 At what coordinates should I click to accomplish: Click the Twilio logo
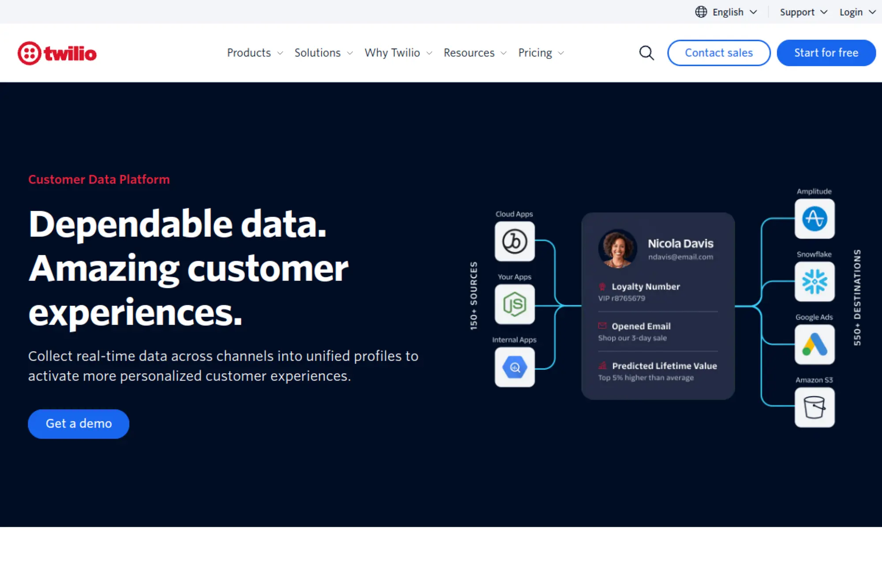click(x=57, y=52)
